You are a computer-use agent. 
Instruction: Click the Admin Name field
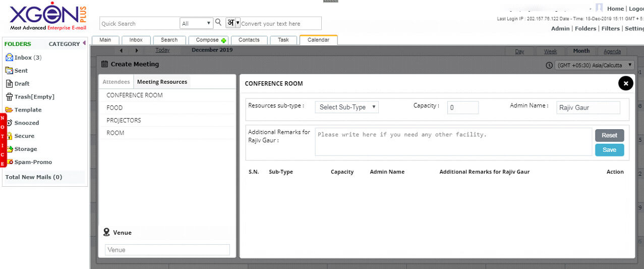pyautogui.click(x=589, y=107)
